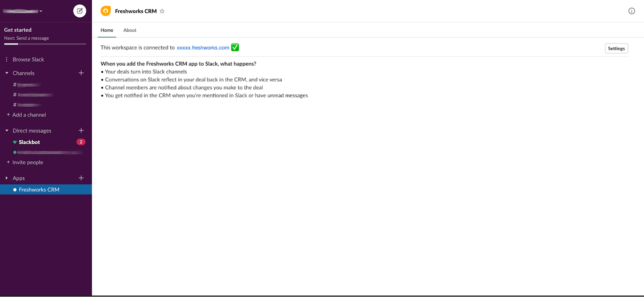Click the Browse Slack dots icon

coord(6,59)
